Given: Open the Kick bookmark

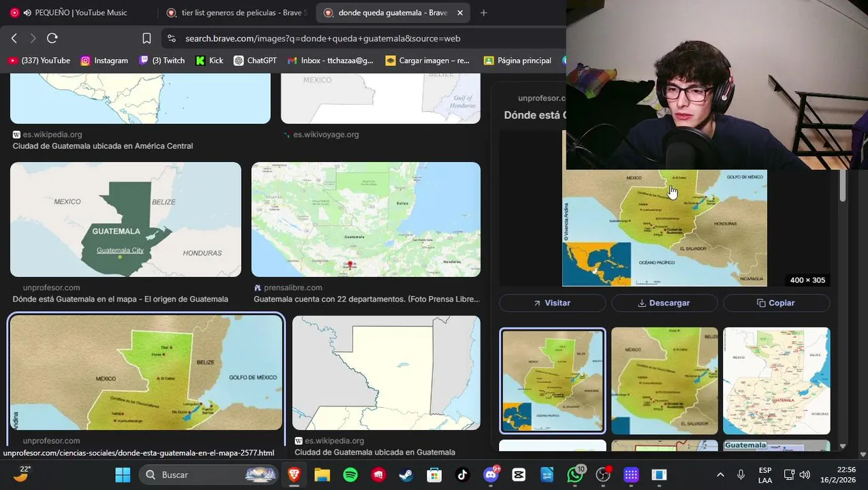Looking at the screenshot, I should (x=210, y=61).
